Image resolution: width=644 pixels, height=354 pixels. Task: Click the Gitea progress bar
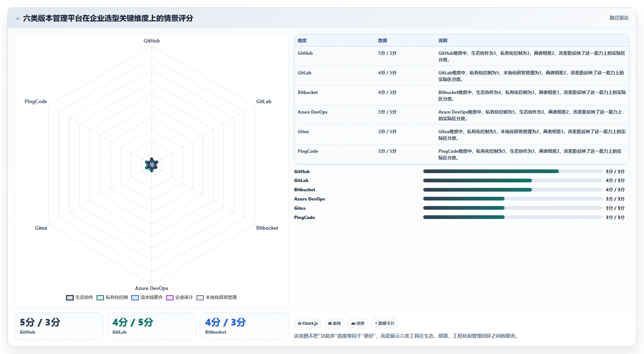click(513, 208)
